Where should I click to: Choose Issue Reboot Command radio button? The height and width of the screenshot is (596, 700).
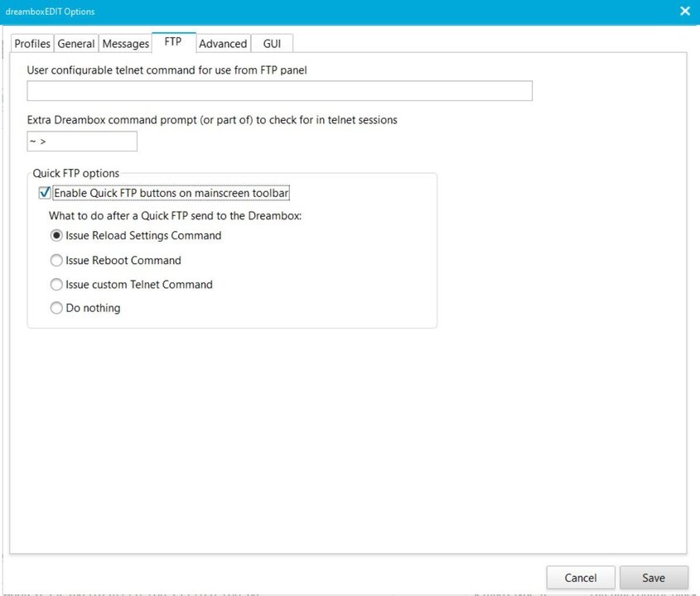click(x=57, y=261)
